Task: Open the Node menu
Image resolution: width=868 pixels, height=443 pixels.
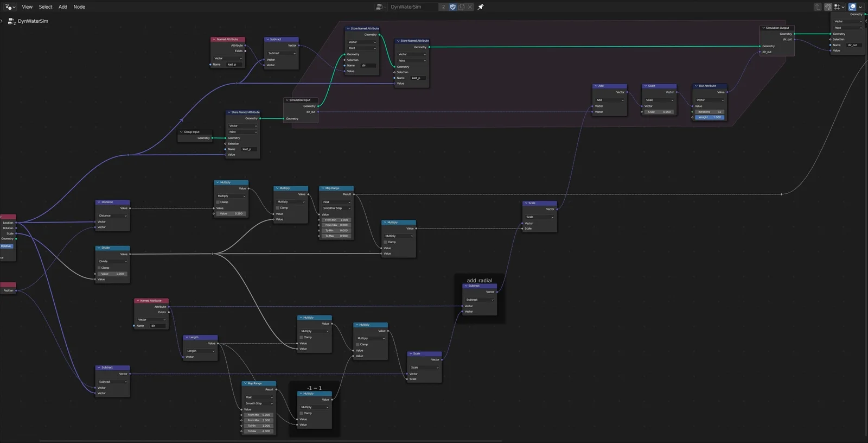Action: [x=79, y=7]
